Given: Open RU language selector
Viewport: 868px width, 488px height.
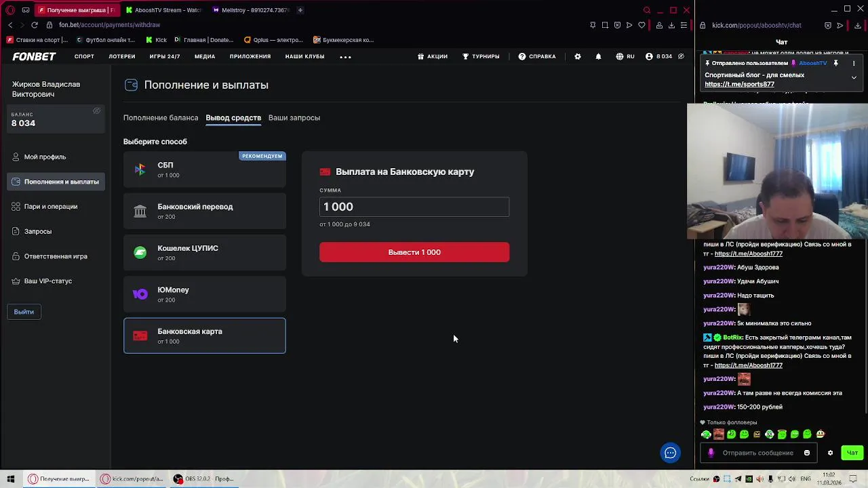Looking at the screenshot, I should [x=625, y=57].
